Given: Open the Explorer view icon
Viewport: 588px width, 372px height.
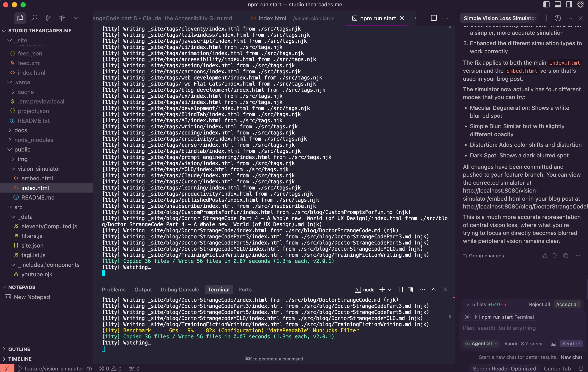Looking at the screenshot, I should click(x=20, y=18).
